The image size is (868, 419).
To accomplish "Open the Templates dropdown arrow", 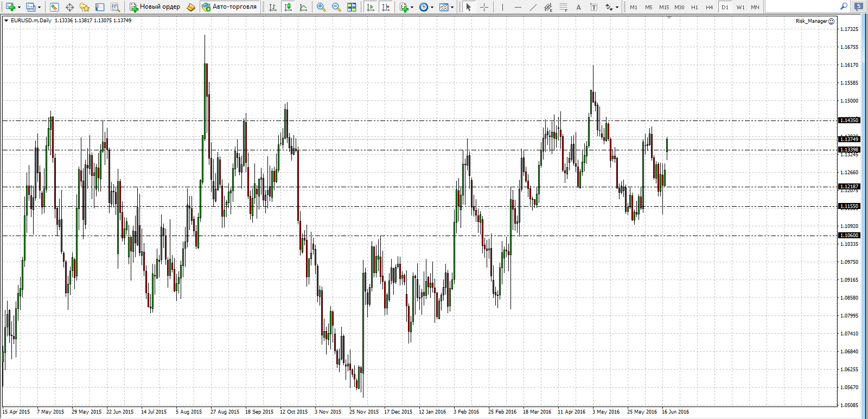I will (452, 8).
